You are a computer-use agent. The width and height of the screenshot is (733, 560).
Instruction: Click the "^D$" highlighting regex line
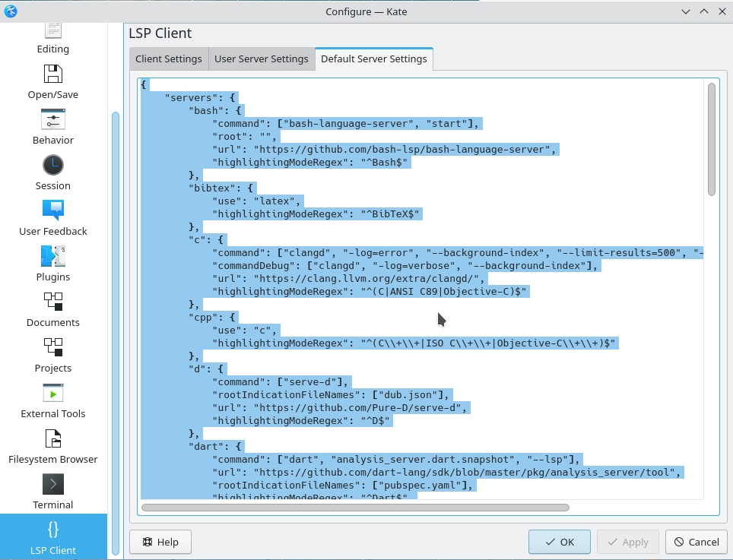[x=301, y=421]
